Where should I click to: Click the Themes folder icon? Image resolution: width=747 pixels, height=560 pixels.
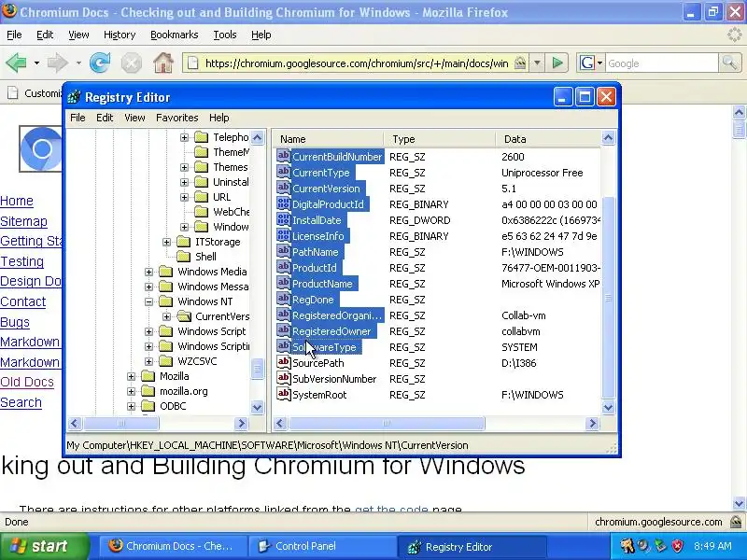click(x=202, y=167)
